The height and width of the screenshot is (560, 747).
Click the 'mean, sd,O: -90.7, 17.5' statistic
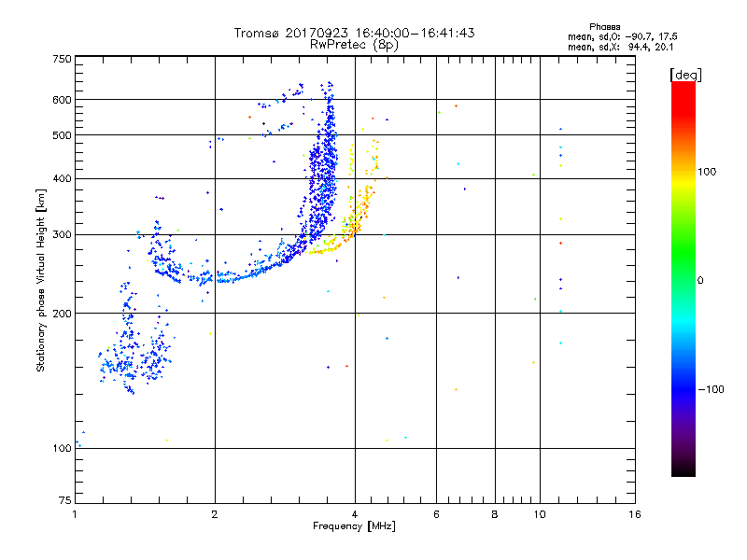[x=622, y=36]
